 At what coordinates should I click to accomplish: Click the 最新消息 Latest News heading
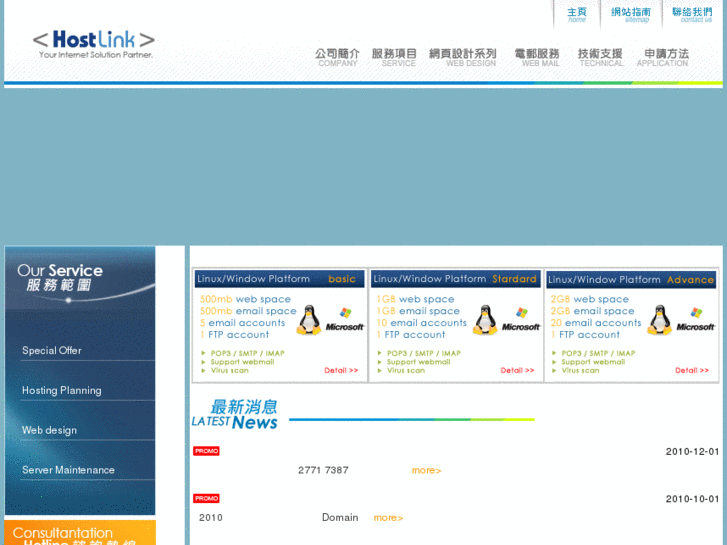coord(235,414)
